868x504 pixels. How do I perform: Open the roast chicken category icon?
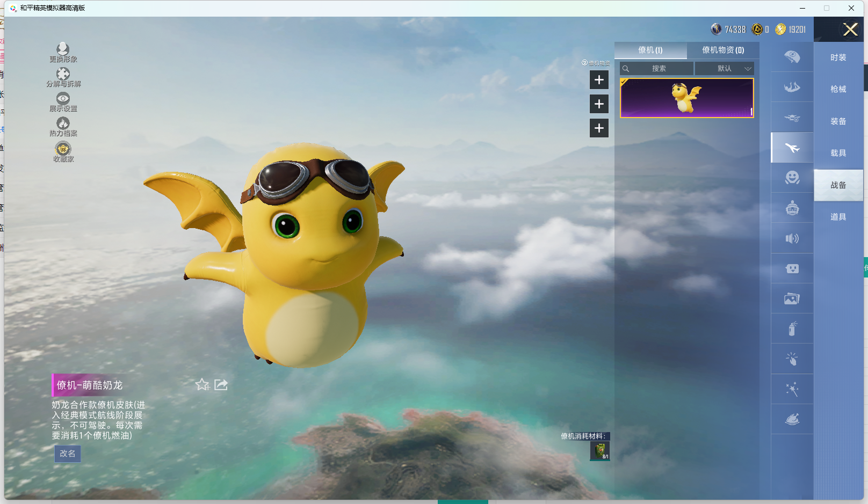click(792, 419)
